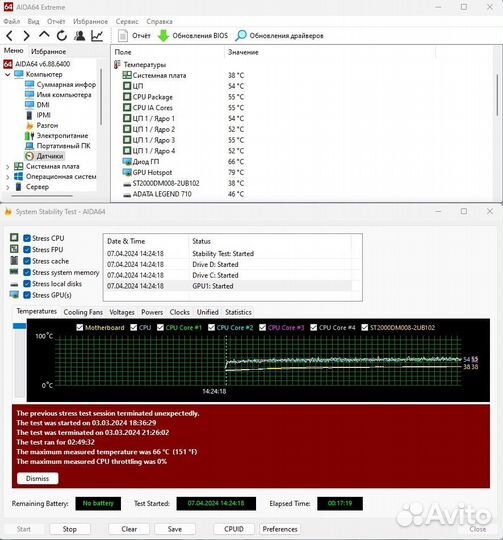Viewport: 503px width, 540px height.
Task: Select the CPU Package sensor row
Action: click(183, 97)
